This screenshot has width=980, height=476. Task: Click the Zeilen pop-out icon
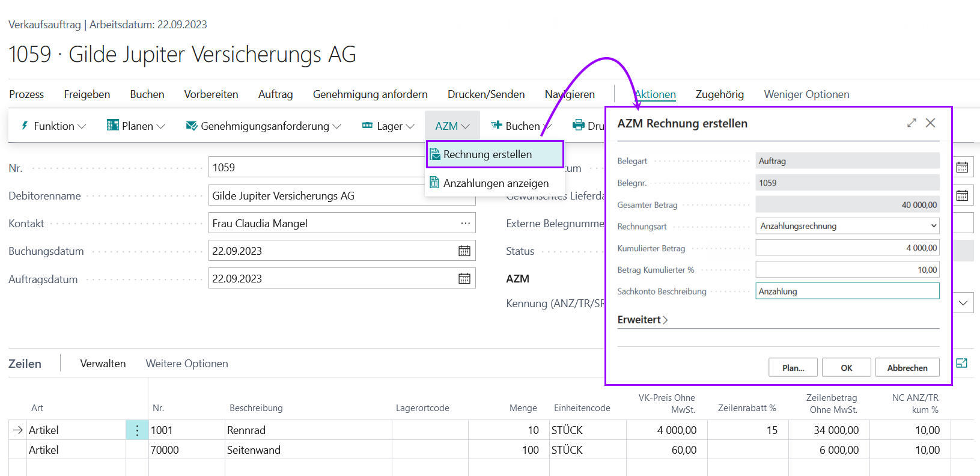click(961, 363)
